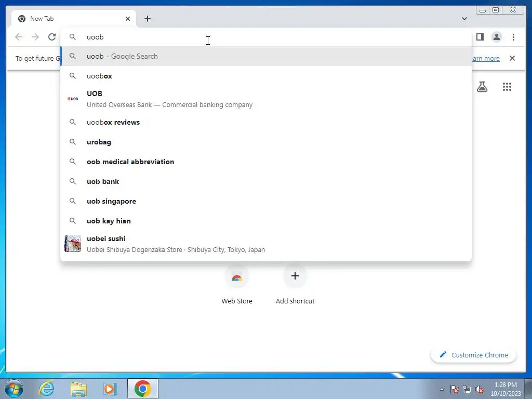Image resolution: width=532 pixels, height=399 pixels.
Task: Choose the 'uoobox' suggestion
Action: tap(266, 76)
